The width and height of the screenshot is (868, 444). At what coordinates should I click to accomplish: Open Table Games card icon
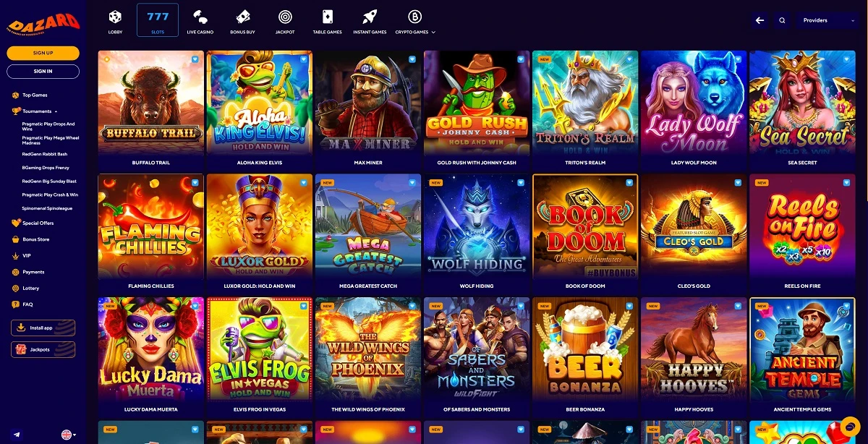327,17
